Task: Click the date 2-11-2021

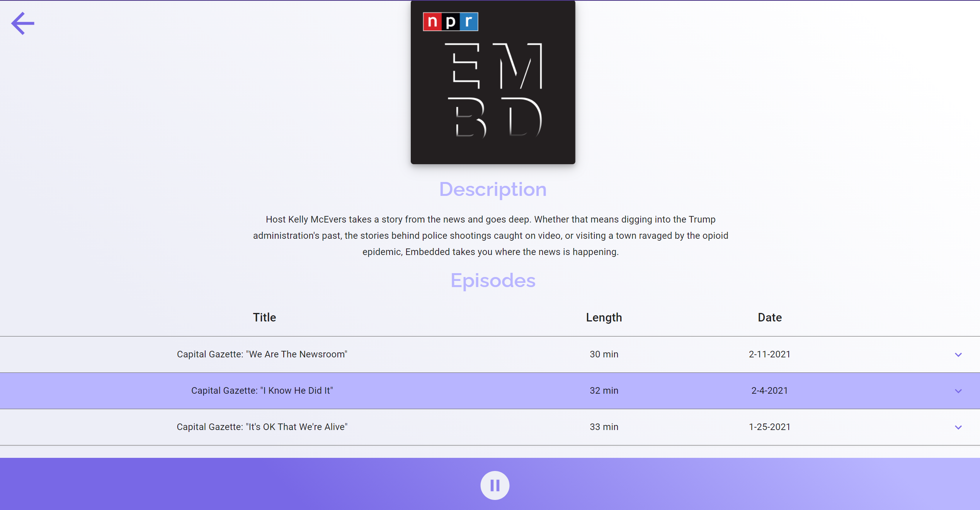Action: click(770, 354)
